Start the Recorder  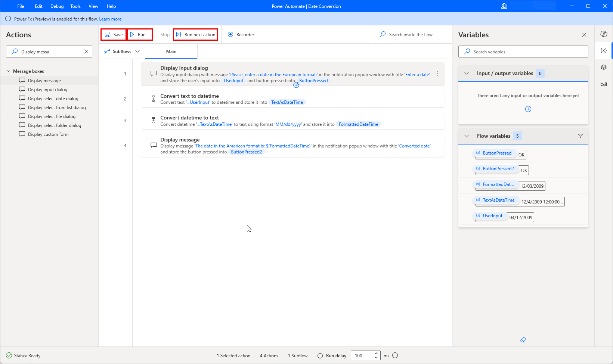click(241, 35)
